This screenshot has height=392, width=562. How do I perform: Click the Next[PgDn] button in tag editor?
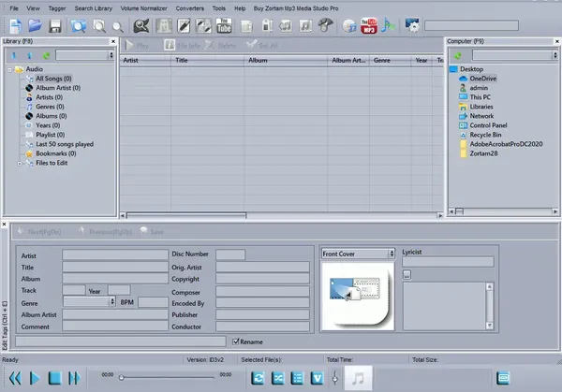[x=39, y=232]
